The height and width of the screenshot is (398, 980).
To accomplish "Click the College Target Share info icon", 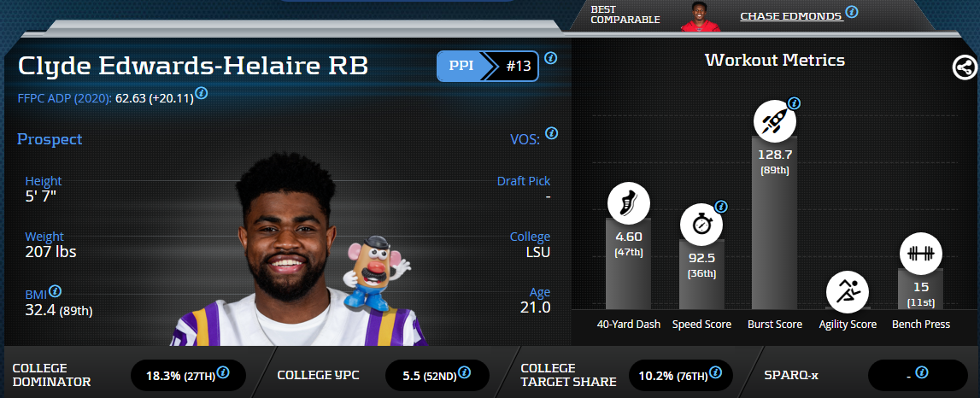I will pyautogui.click(x=716, y=373).
